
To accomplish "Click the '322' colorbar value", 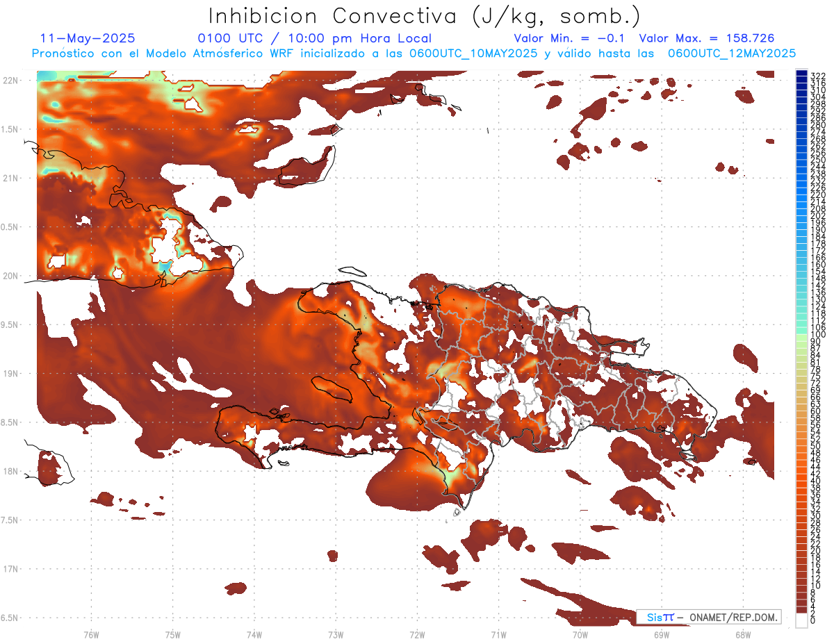I will [818, 76].
